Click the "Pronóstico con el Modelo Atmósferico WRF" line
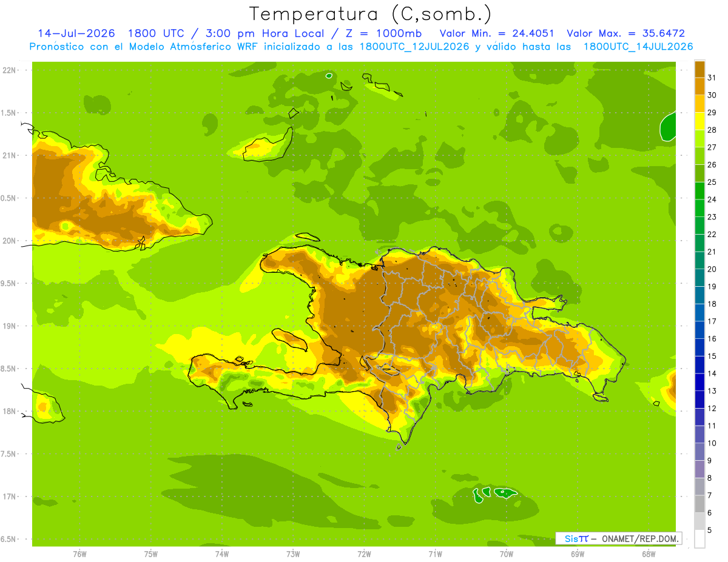The height and width of the screenshot is (562, 728). pyautogui.click(x=361, y=47)
